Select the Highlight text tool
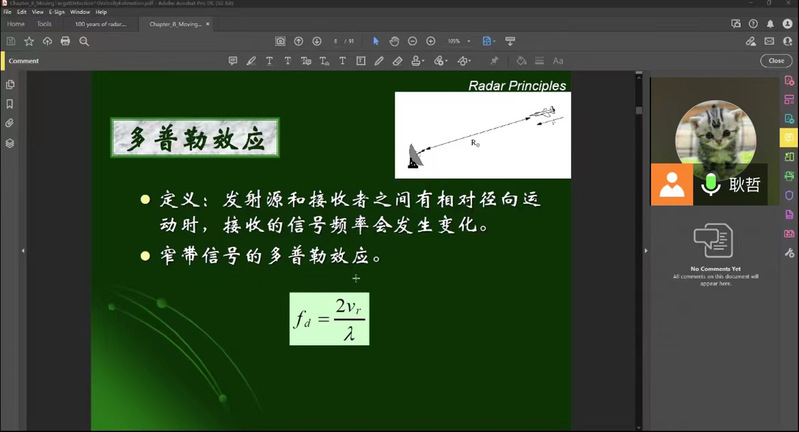The image size is (799, 432). 251,61
